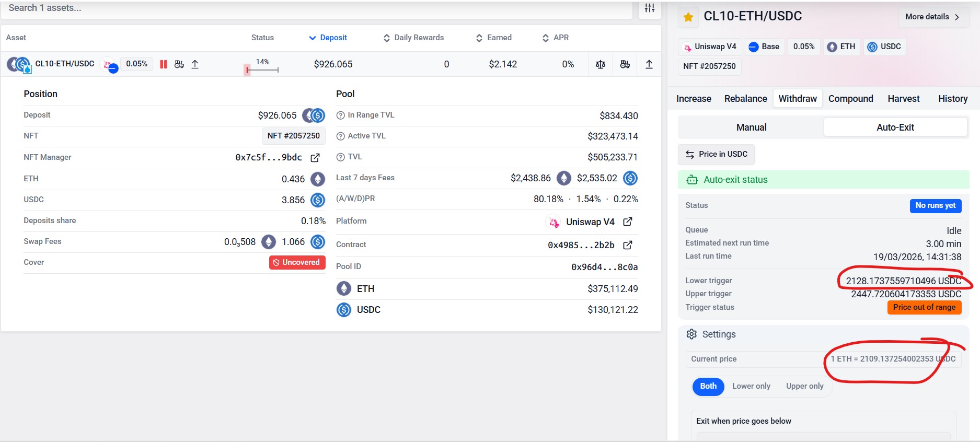Open Uniswap V4 platform external link icon
This screenshot has width=980, height=442.
pos(628,222)
